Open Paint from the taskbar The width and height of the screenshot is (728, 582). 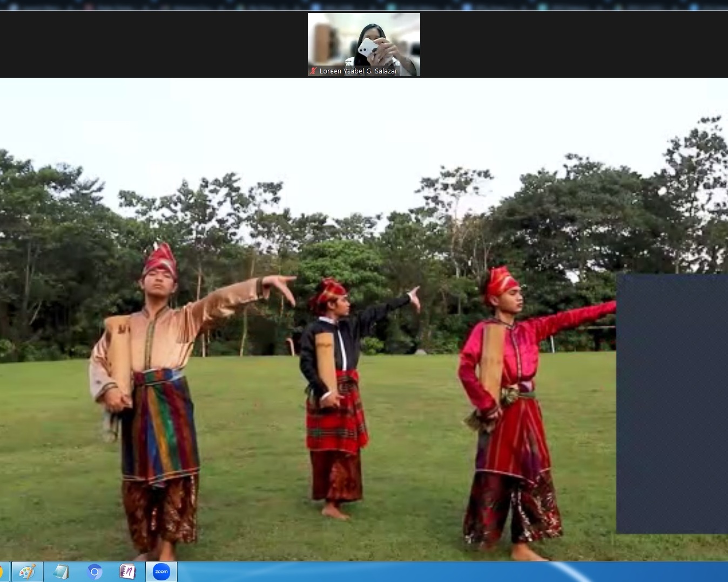pos(28,572)
